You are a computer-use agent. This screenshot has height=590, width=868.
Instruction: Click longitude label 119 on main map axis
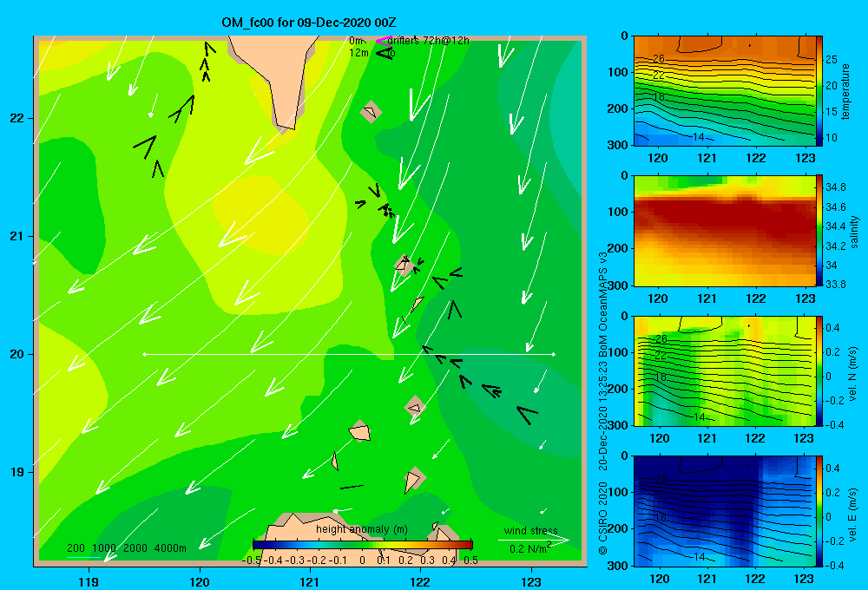click(x=89, y=581)
